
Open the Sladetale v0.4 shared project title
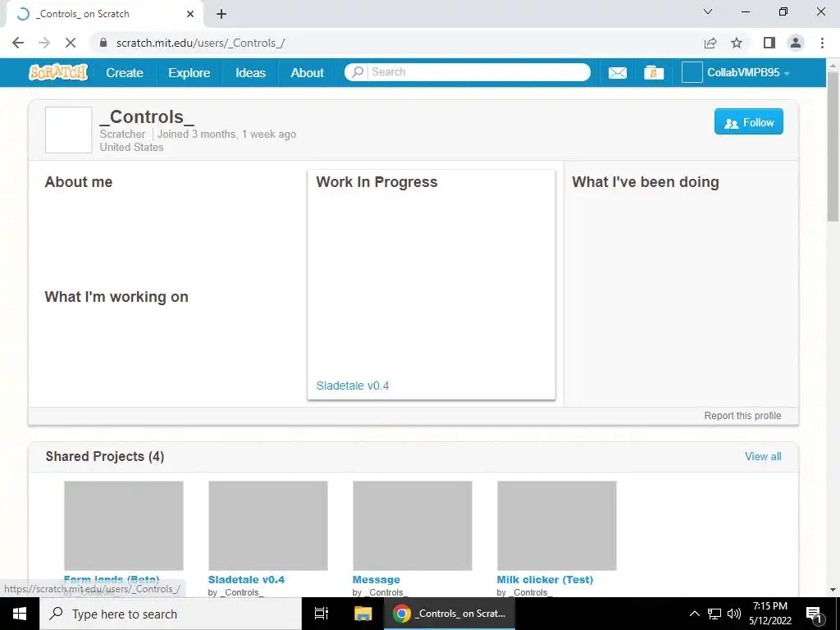[x=246, y=580]
